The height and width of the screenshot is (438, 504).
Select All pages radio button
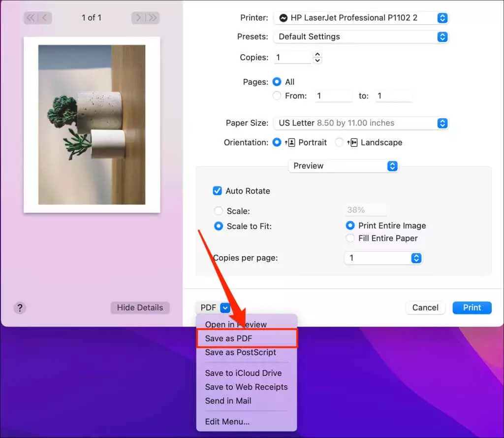[x=277, y=82]
